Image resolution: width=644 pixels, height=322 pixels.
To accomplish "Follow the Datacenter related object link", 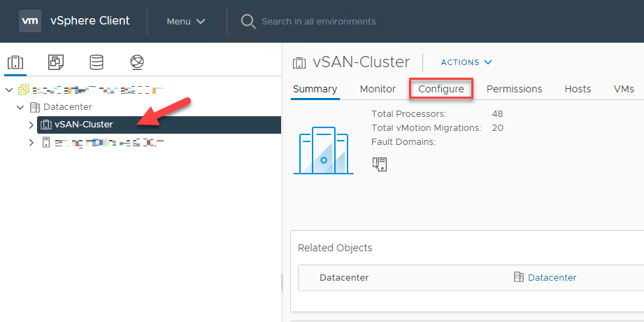I will coord(552,277).
